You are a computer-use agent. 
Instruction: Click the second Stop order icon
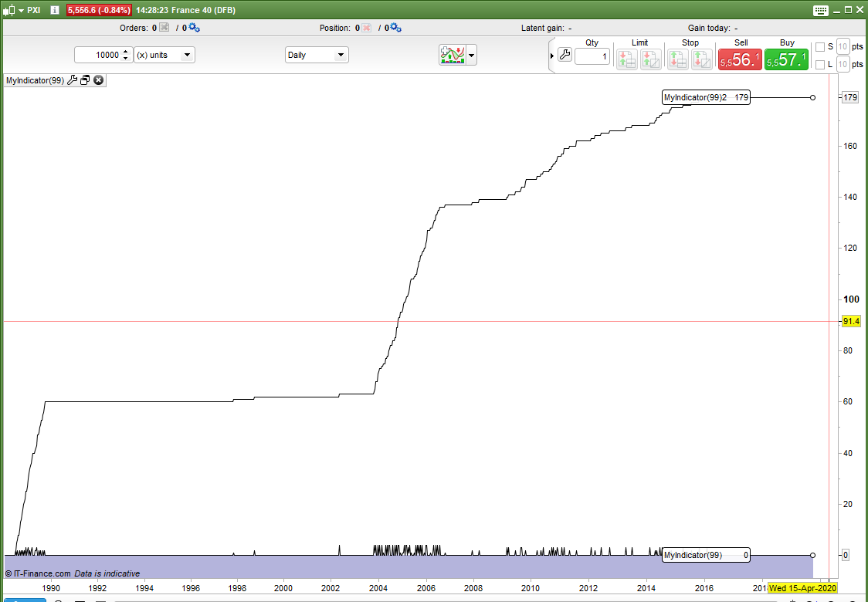(x=701, y=59)
